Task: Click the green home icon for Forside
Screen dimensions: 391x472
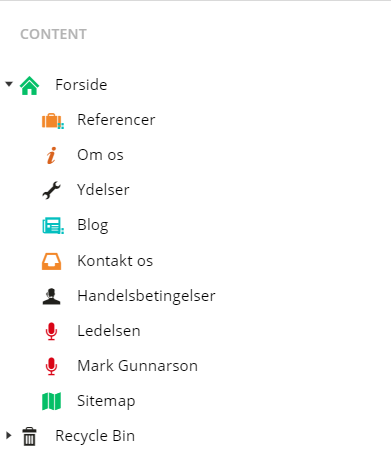Action: coord(29,86)
